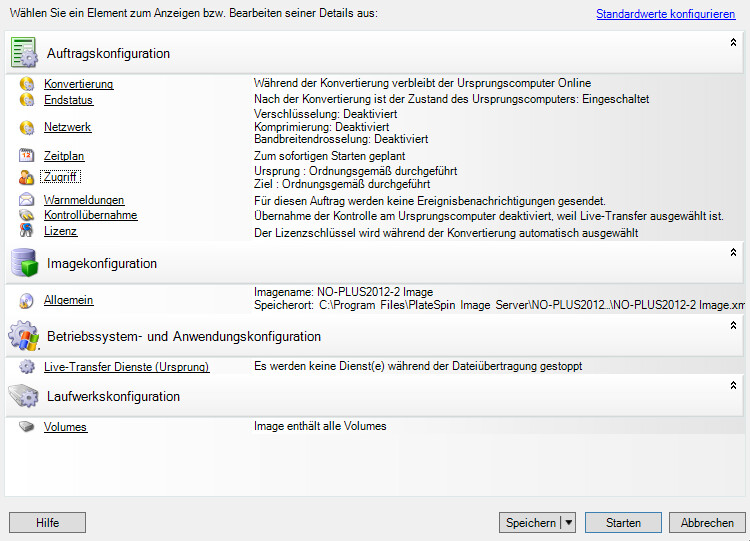The height and width of the screenshot is (541, 750).
Task: Open the Endstatus settings link
Action: 68,100
